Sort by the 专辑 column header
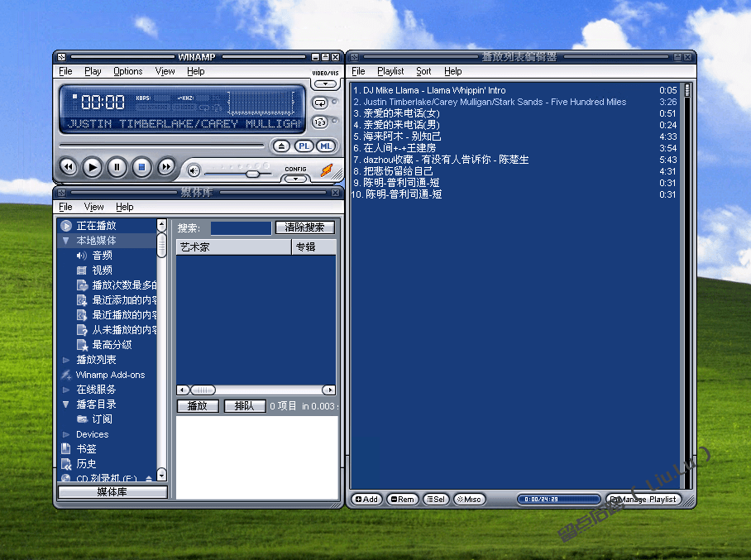751x560 pixels. pyautogui.click(x=314, y=247)
